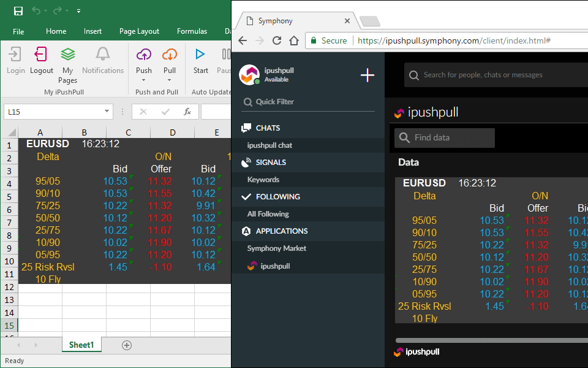Click the Quick Filter field
588x368 pixels.
[x=308, y=102]
